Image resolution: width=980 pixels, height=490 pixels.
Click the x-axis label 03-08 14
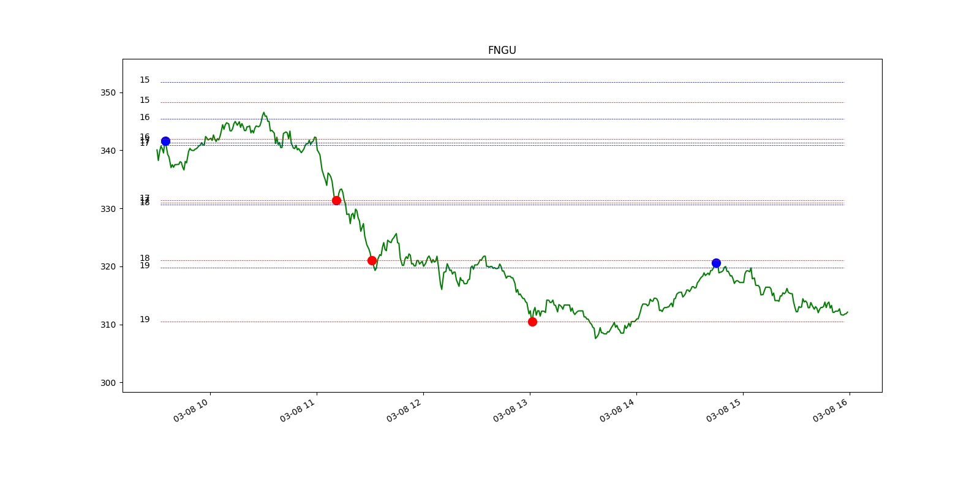[x=617, y=410]
